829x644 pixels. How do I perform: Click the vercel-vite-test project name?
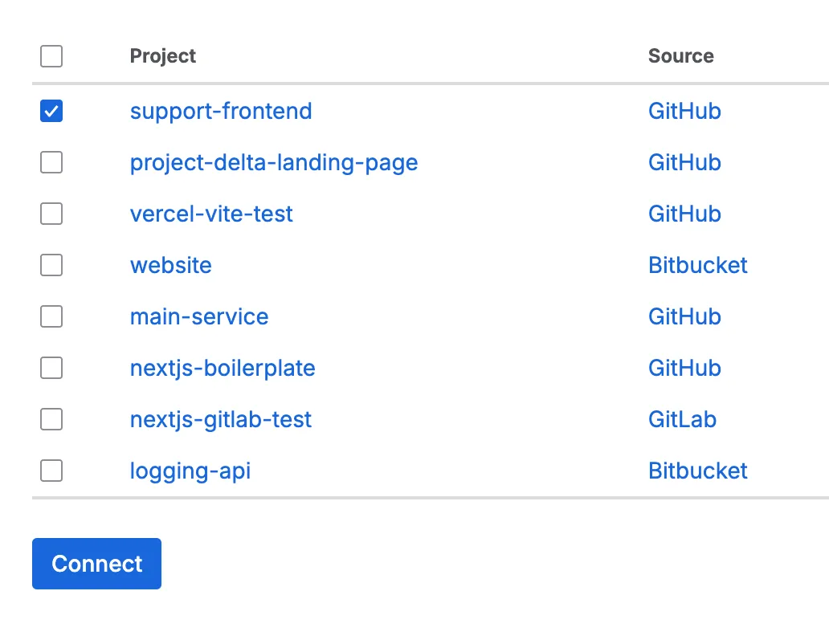pyautogui.click(x=211, y=214)
